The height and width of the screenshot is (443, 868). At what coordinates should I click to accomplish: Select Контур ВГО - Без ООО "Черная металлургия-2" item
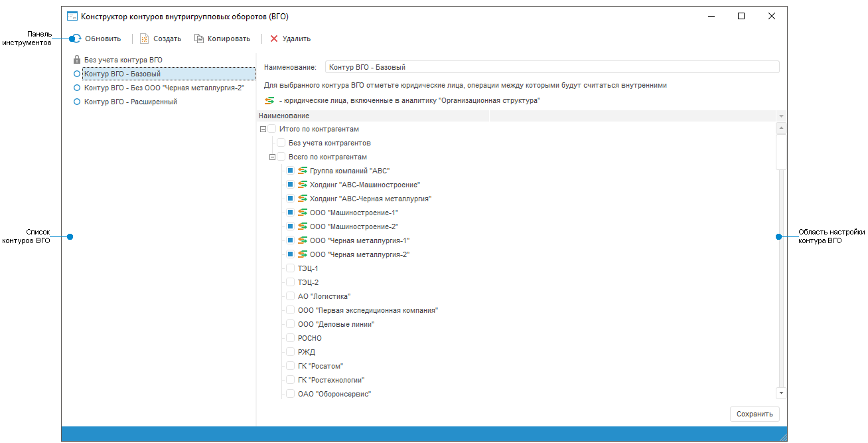[165, 88]
